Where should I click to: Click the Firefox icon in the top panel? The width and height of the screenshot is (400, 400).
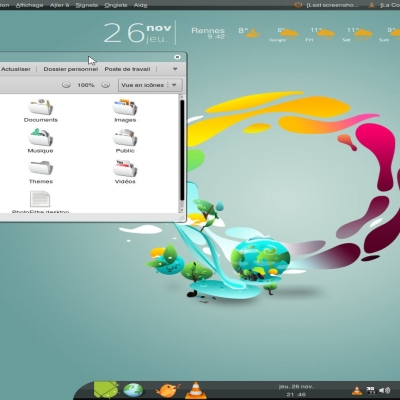(x=298, y=5)
